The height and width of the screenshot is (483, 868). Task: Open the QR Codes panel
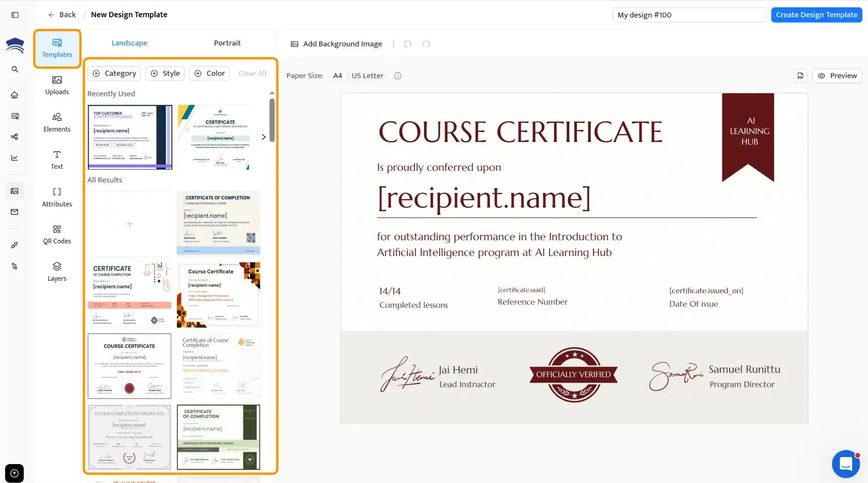tap(57, 235)
